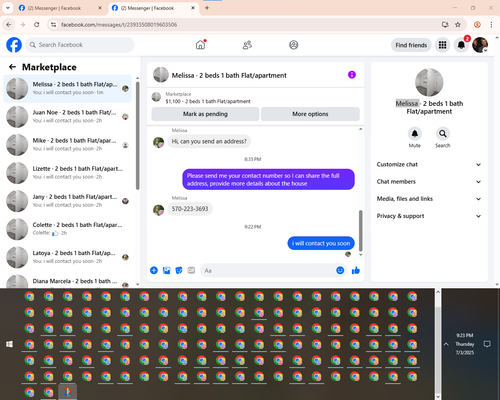Click 'i will contact you soon' message bubble
This screenshot has width=500, height=400.
point(321,243)
